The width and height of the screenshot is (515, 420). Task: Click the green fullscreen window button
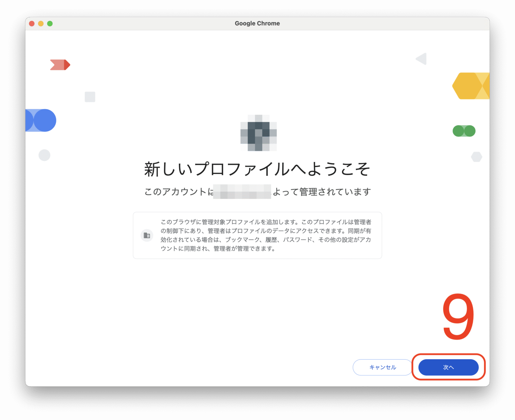(50, 23)
